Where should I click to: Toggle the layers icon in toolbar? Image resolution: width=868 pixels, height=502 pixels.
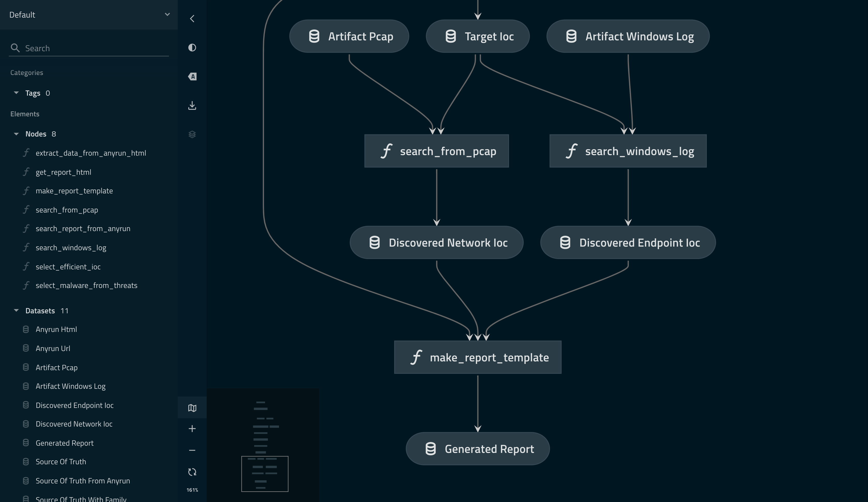[x=192, y=134]
